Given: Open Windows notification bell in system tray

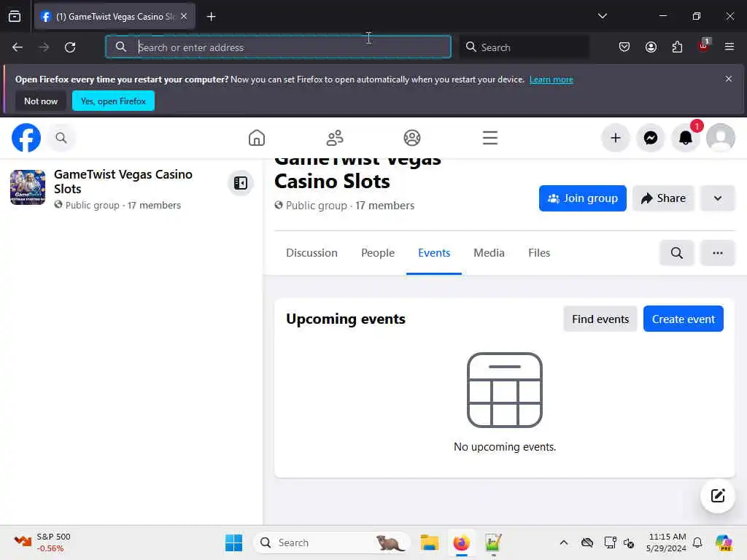Looking at the screenshot, I should pos(697,542).
